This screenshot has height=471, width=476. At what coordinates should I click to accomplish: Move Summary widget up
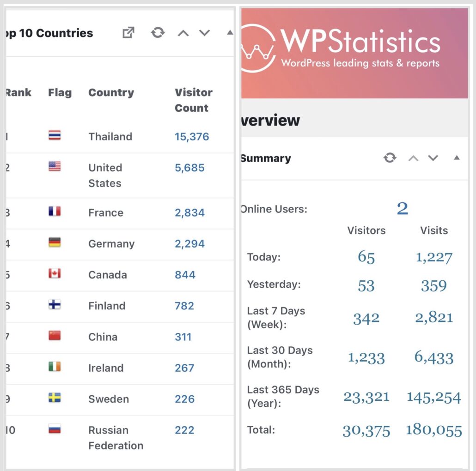click(x=413, y=158)
